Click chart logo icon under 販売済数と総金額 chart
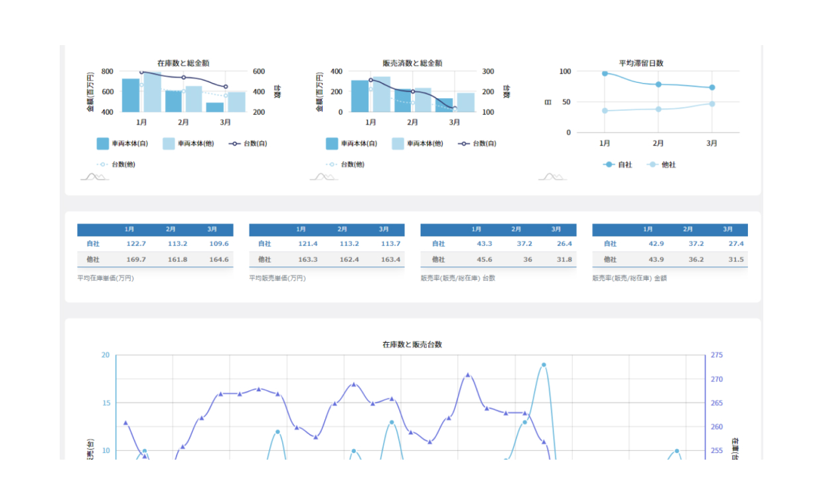This screenshot has height=504, width=823. (x=323, y=176)
